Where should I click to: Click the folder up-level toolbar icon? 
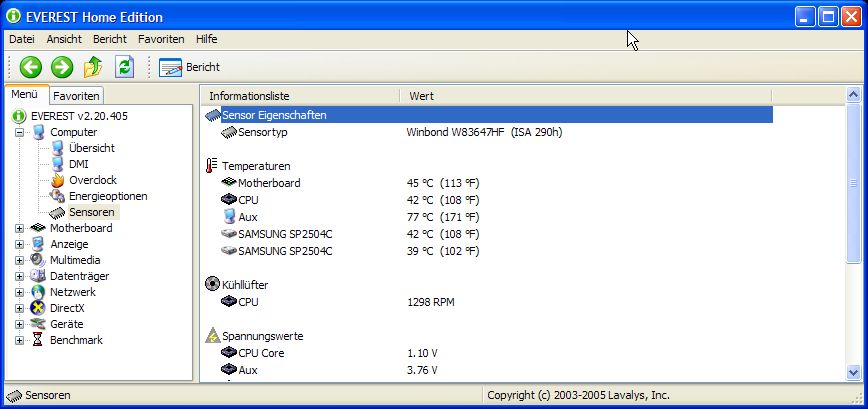pyautogui.click(x=93, y=67)
